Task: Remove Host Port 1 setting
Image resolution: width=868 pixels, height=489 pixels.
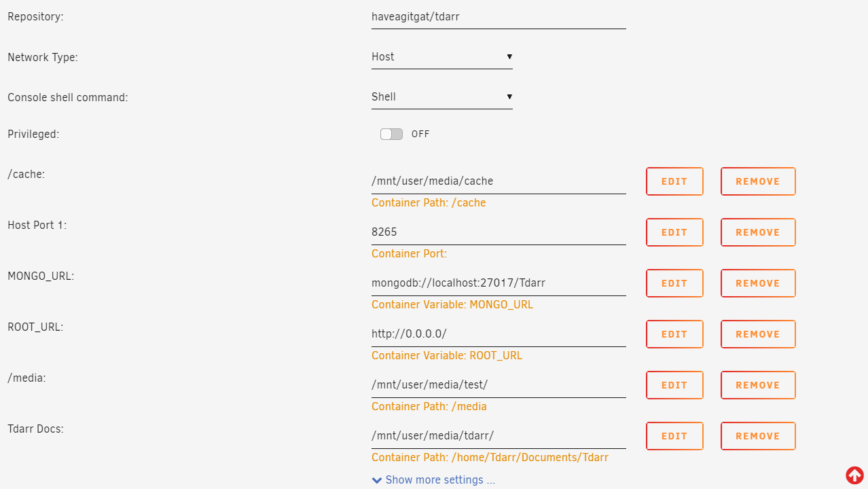Action: coord(758,232)
